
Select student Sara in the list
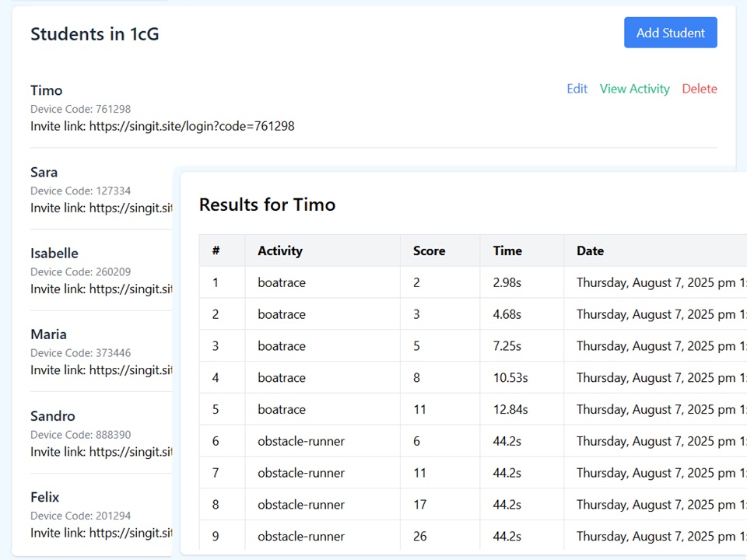coord(44,172)
